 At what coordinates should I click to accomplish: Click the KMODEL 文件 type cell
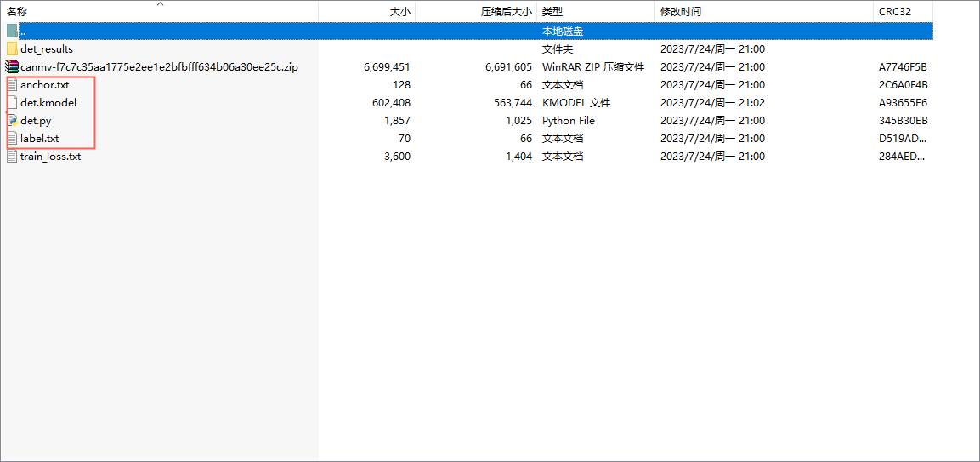pyautogui.click(x=576, y=103)
